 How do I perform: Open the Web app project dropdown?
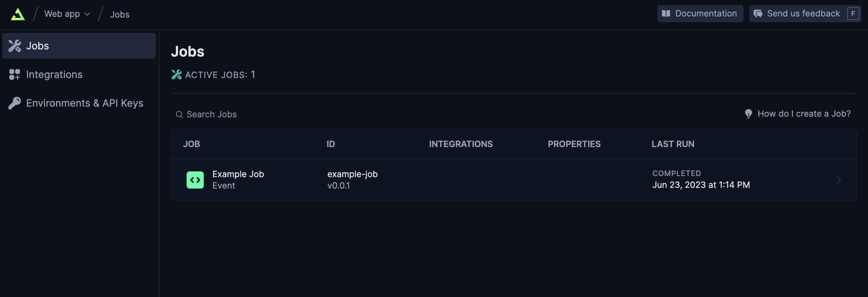tap(67, 14)
